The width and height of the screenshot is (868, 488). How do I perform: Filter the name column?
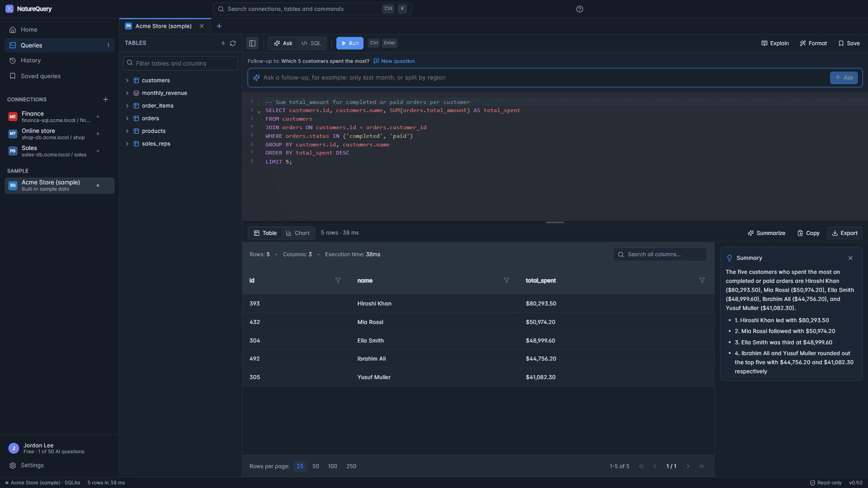[506, 281]
